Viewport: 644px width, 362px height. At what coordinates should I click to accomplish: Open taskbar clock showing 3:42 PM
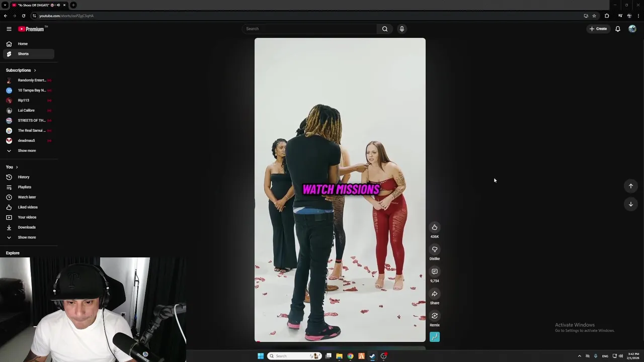pyautogui.click(x=633, y=356)
